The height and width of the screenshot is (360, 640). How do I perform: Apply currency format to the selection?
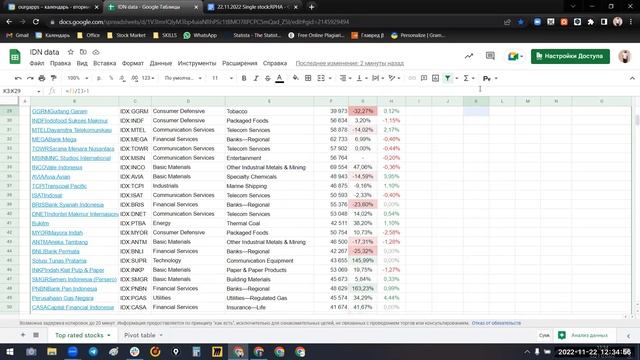pos(99,78)
